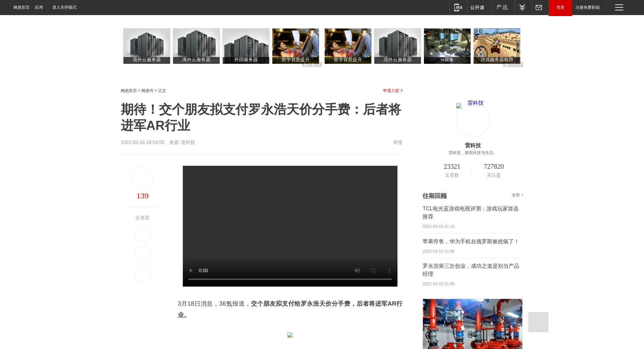Seek in the video progress bar
644x349 pixels.
tap(290, 279)
